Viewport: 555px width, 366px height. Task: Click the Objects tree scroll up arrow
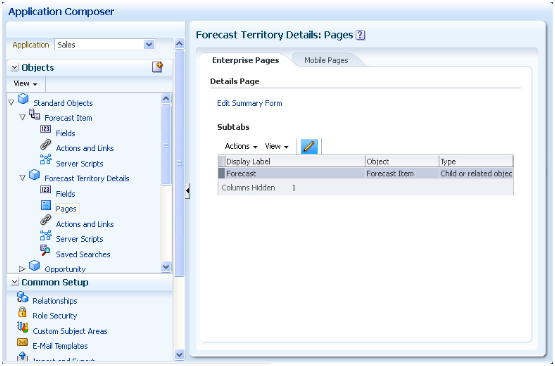[x=166, y=98]
